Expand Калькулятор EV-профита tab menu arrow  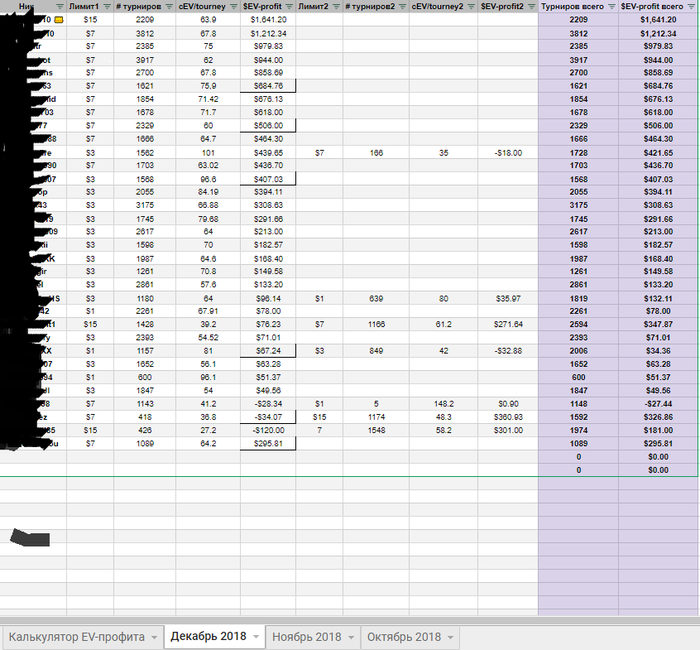[154, 637]
